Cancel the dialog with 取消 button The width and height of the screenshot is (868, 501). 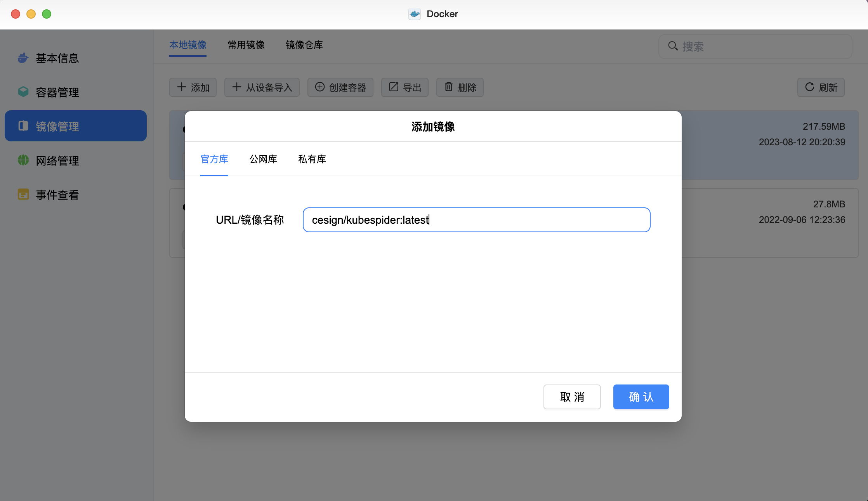pyautogui.click(x=572, y=397)
